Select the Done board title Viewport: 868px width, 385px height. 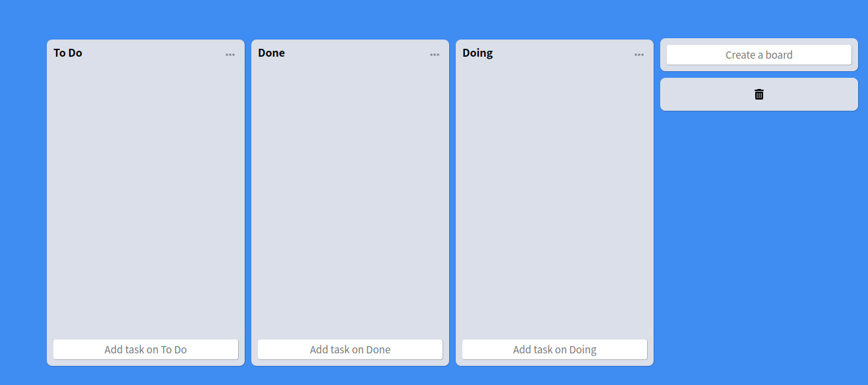(x=271, y=53)
